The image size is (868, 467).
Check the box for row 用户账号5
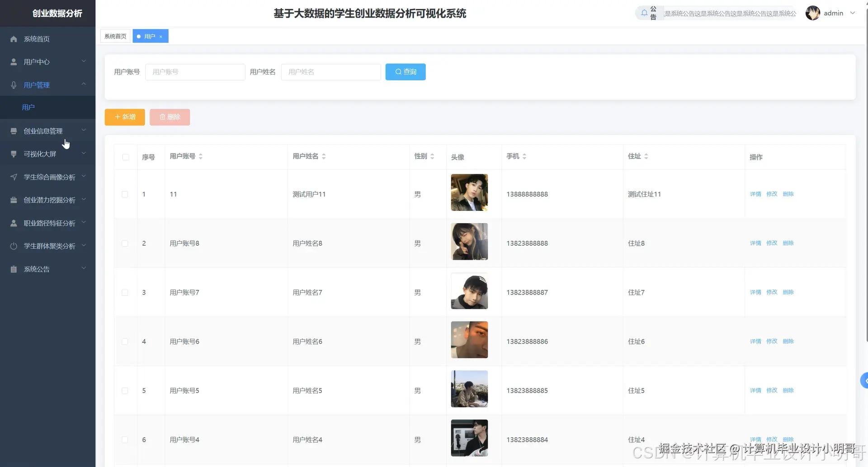pos(125,391)
